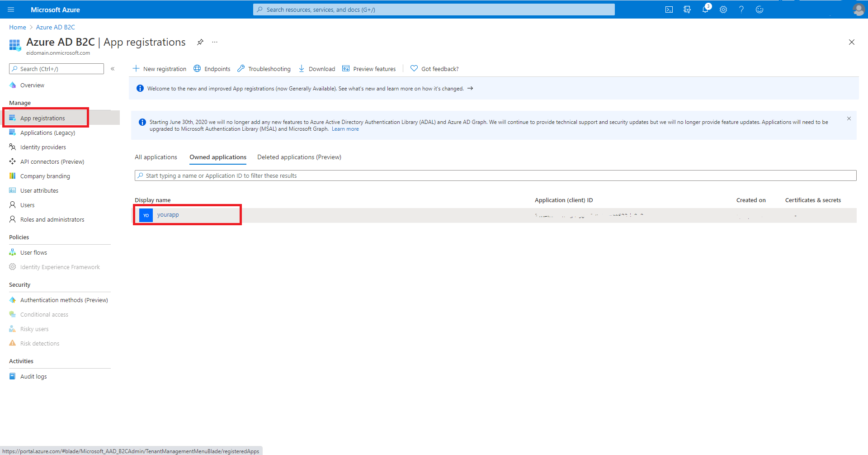This screenshot has height=455, width=868.
Task: Click the Preview features icon
Action: pos(346,68)
